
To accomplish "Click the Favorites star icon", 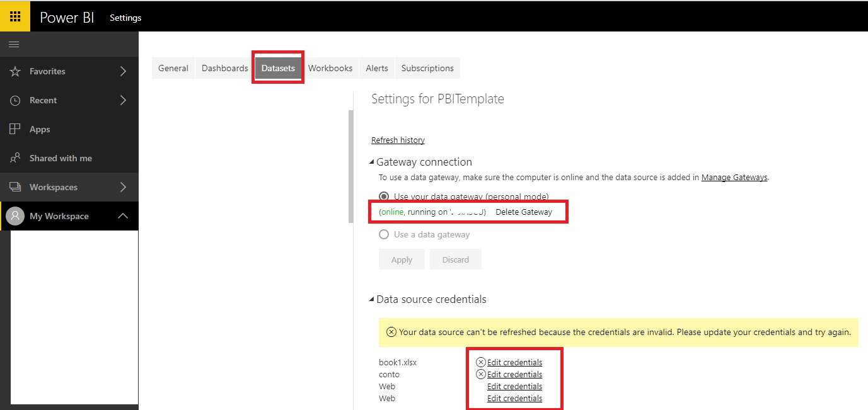I will tap(16, 72).
